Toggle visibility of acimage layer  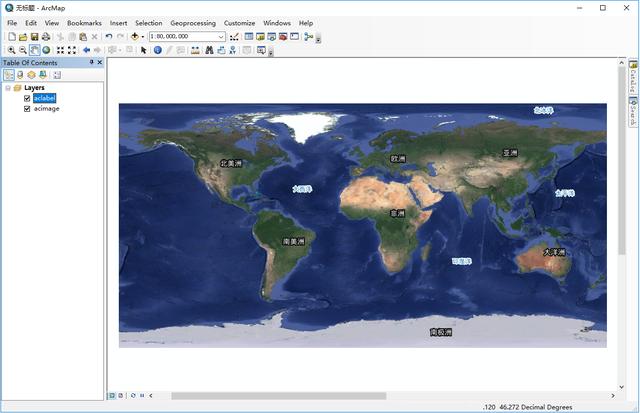coord(27,109)
